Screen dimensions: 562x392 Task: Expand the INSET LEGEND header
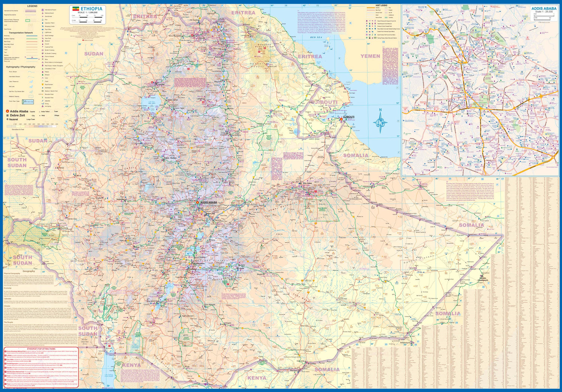point(381,5)
